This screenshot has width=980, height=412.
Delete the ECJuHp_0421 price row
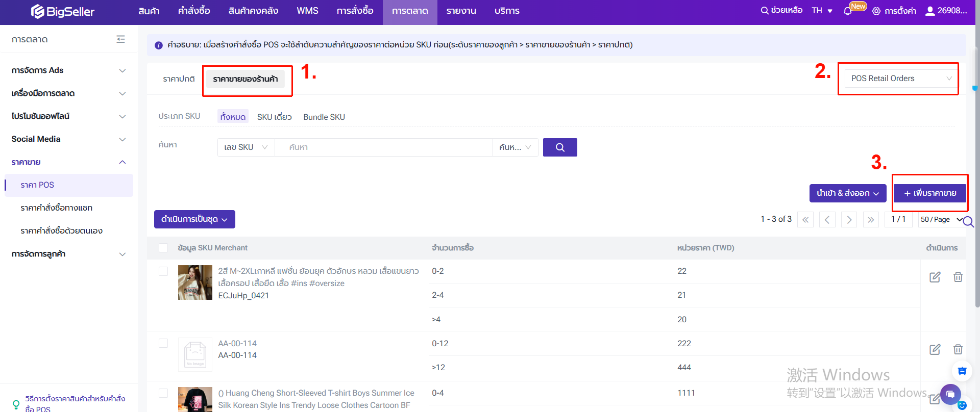[x=958, y=277]
